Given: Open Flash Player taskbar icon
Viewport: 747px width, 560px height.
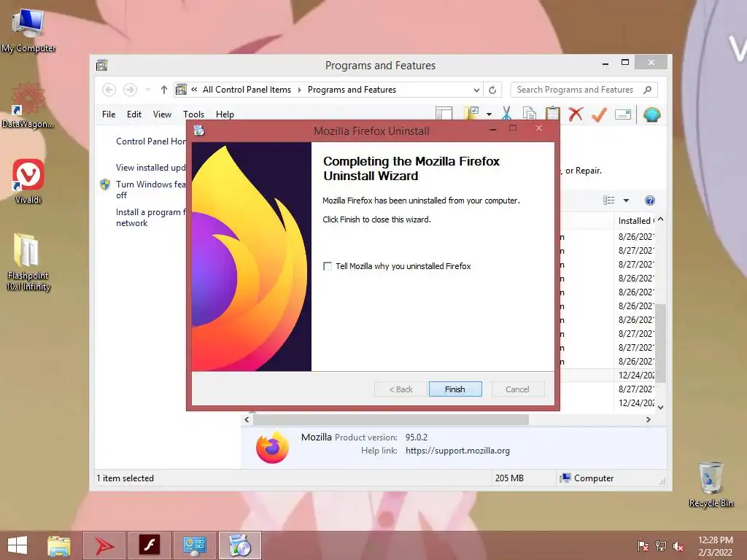Looking at the screenshot, I should click(x=149, y=545).
